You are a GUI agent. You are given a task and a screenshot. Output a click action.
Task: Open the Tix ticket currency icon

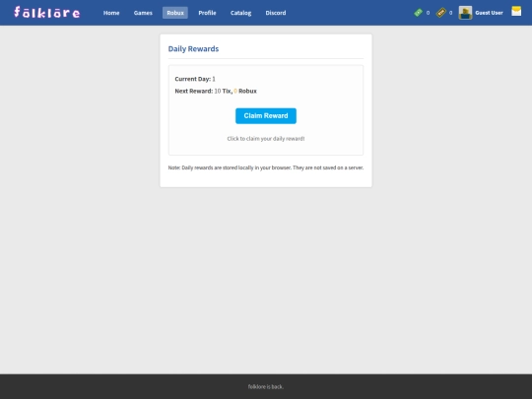pos(440,13)
